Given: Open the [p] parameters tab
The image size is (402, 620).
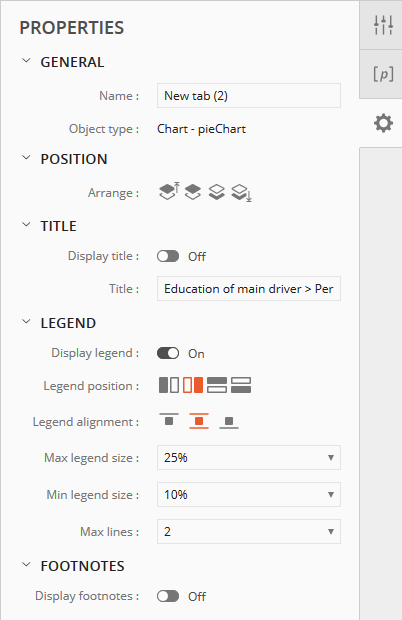Looking at the screenshot, I should coord(383,74).
